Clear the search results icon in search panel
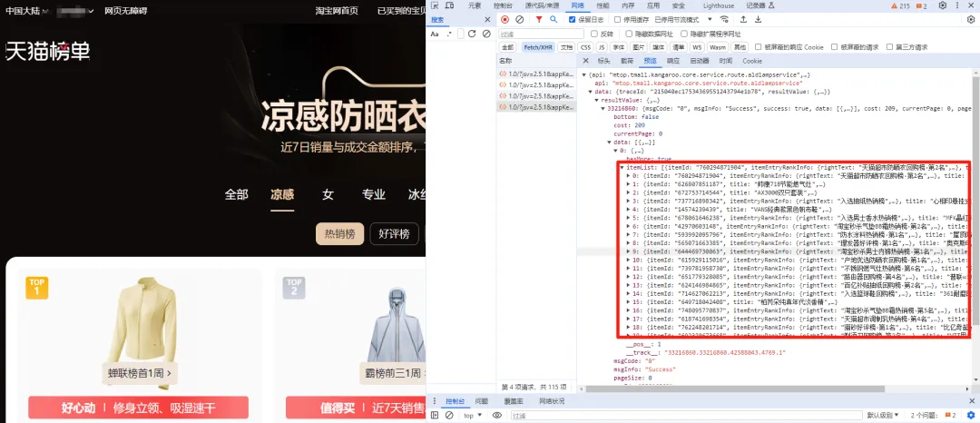The image size is (980, 423). [x=486, y=34]
